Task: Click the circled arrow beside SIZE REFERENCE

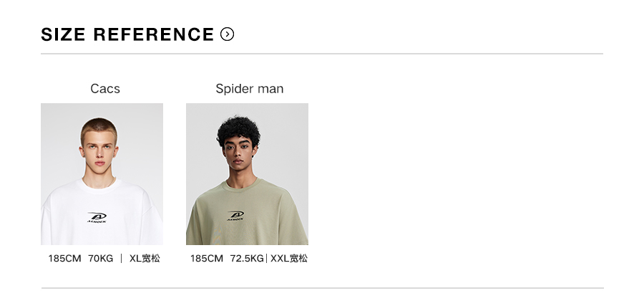Action: click(x=228, y=34)
